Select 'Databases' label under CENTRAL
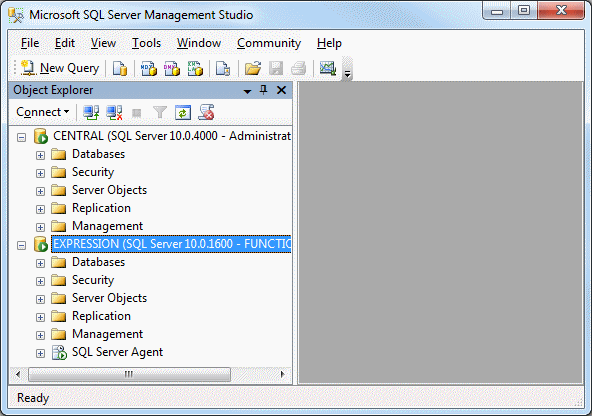Image resolution: width=592 pixels, height=416 pixels. 99,154
